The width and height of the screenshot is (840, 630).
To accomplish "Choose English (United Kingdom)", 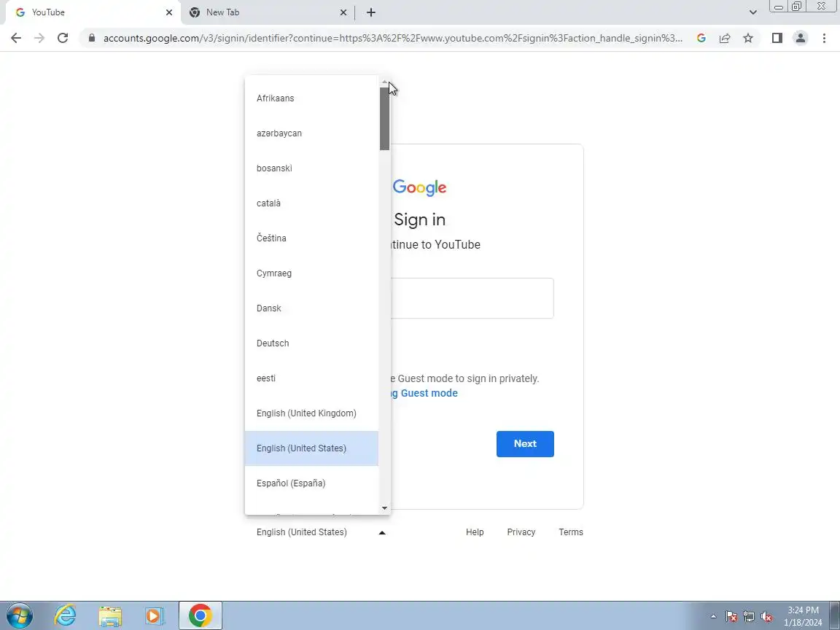I will (x=311, y=413).
